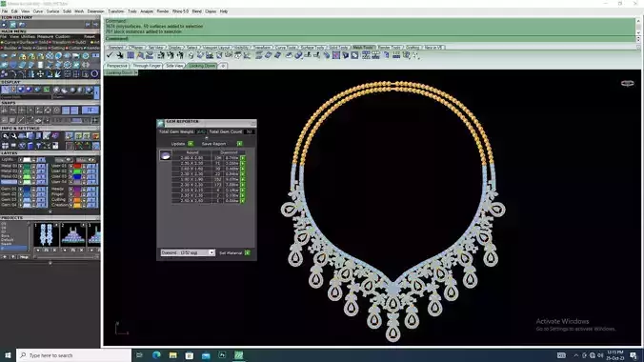The height and width of the screenshot is (362, 644).
Task: Select project thumbnail number 1
Action: 46,235
